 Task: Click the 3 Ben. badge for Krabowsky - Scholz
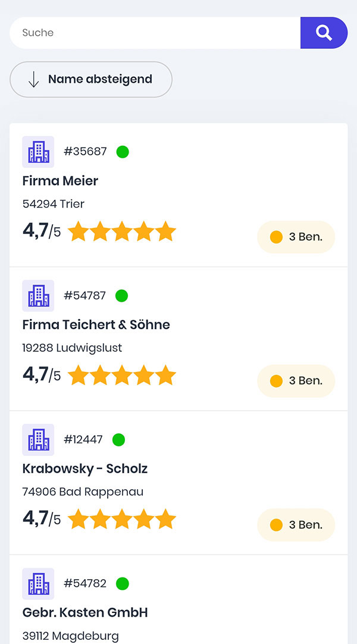click(296, 525)
